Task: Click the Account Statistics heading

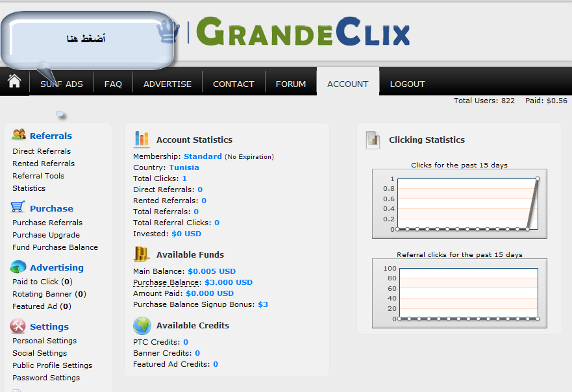Action: (194, 140)
